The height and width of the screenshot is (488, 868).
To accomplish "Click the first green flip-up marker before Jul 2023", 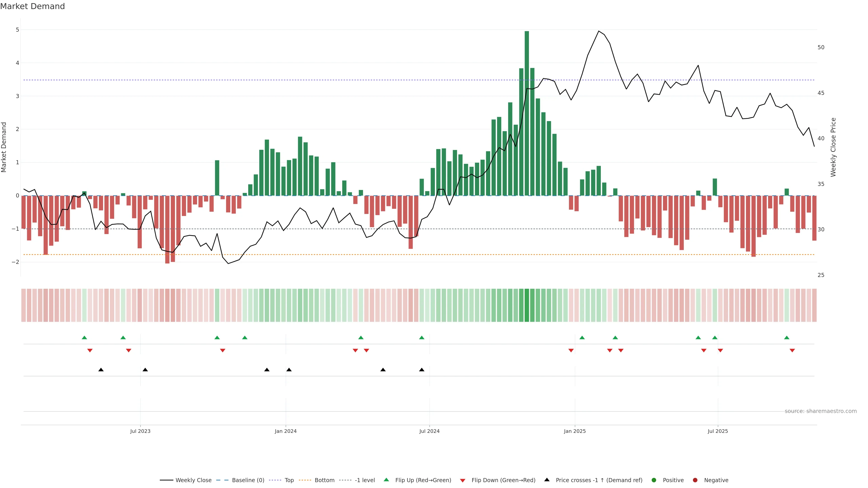I will point(84,338).
